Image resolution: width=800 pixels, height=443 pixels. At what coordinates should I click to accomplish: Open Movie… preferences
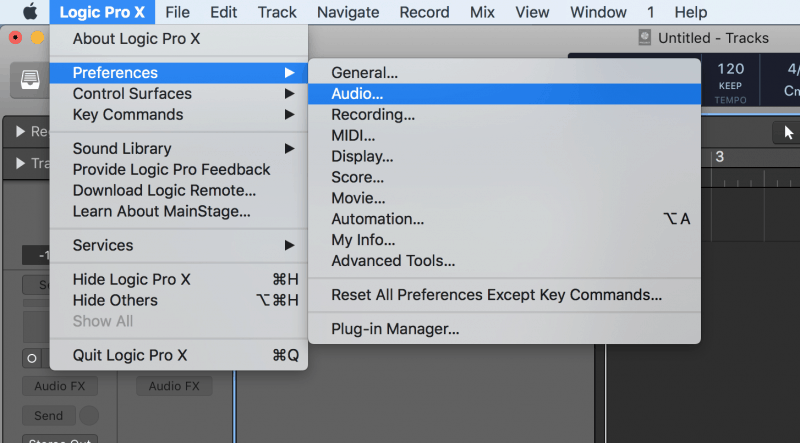(504, 198)
